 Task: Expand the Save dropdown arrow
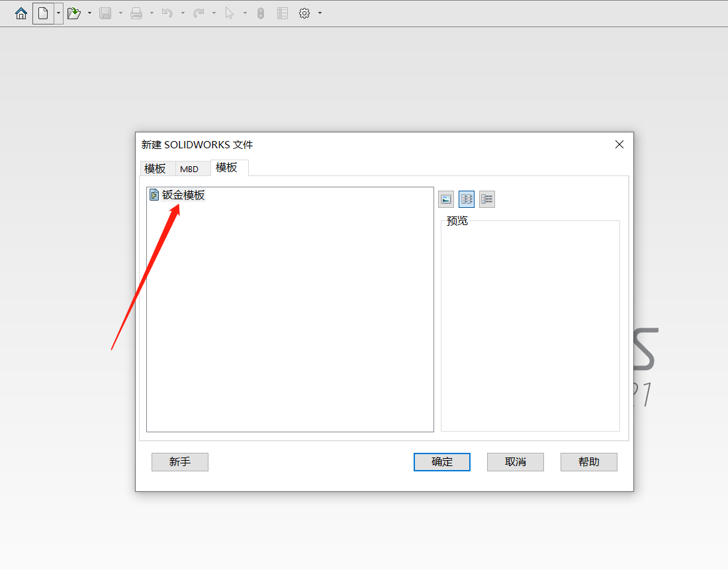120,13
